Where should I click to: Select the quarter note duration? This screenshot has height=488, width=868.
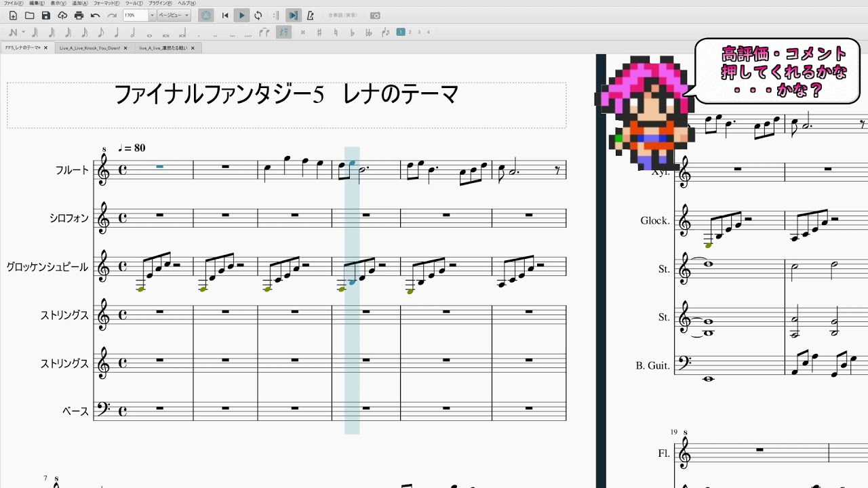pyautogui.click(x=117, y=32)
